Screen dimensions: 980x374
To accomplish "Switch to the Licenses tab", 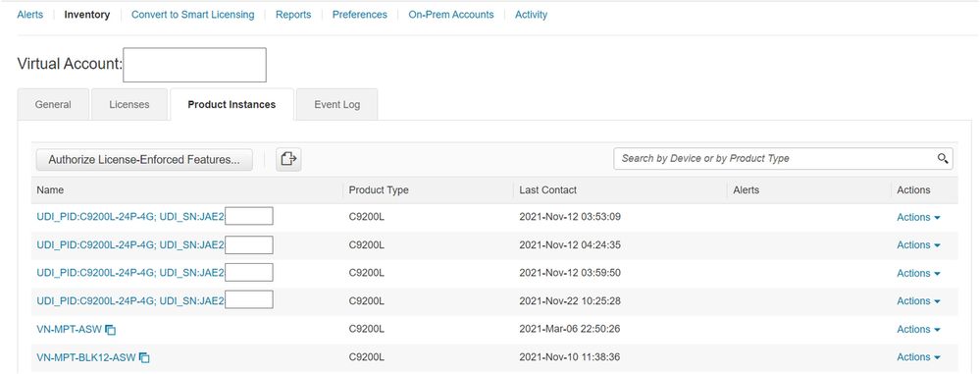I will (129, 104).
